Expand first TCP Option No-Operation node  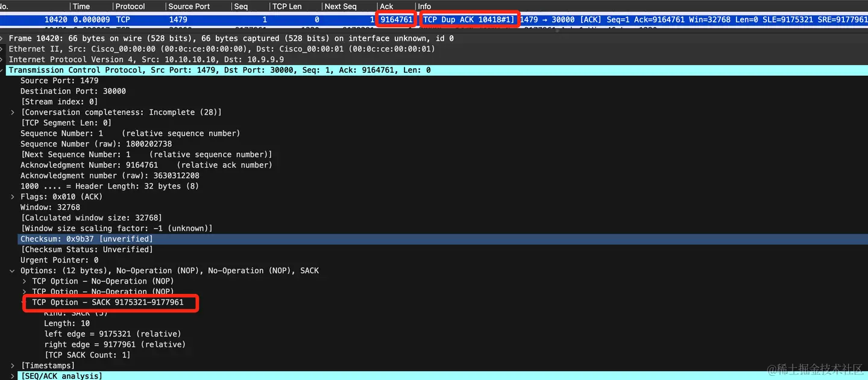pos(25,281)
